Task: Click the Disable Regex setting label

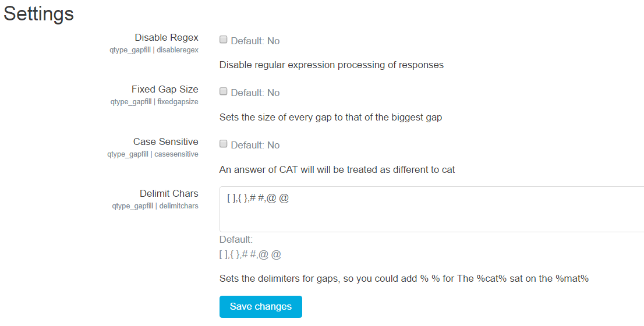Action: tap(167, 38)
